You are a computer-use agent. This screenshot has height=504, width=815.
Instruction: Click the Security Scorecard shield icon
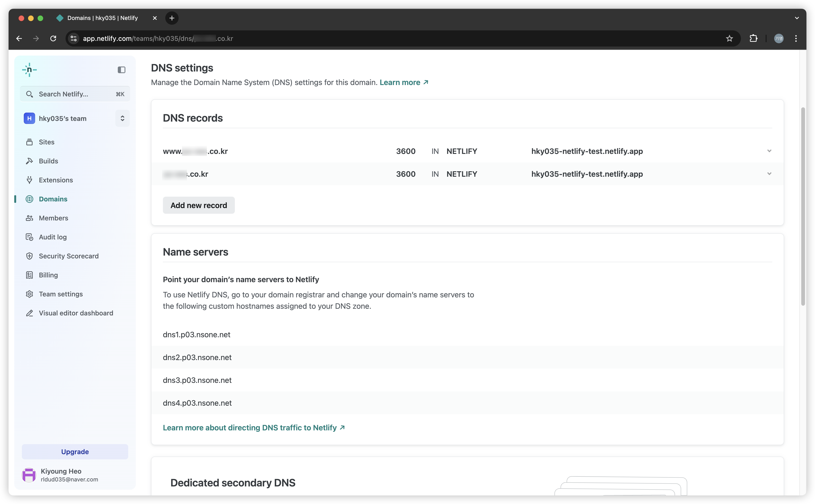click(x=29, y=256)
